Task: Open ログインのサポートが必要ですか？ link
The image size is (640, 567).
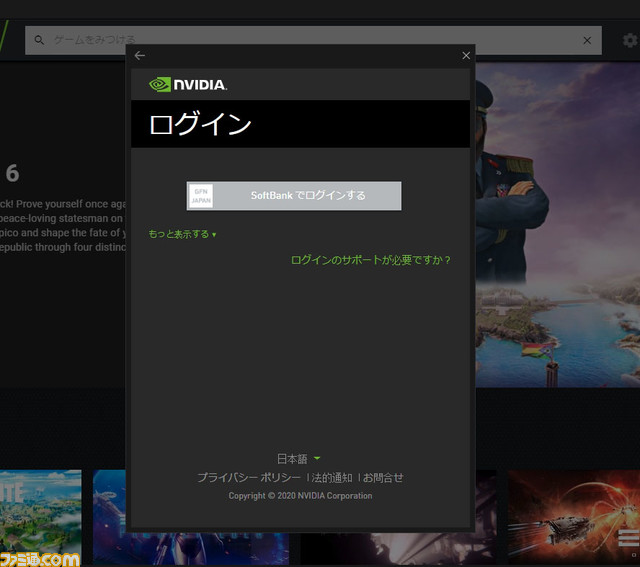Action: 371,260
